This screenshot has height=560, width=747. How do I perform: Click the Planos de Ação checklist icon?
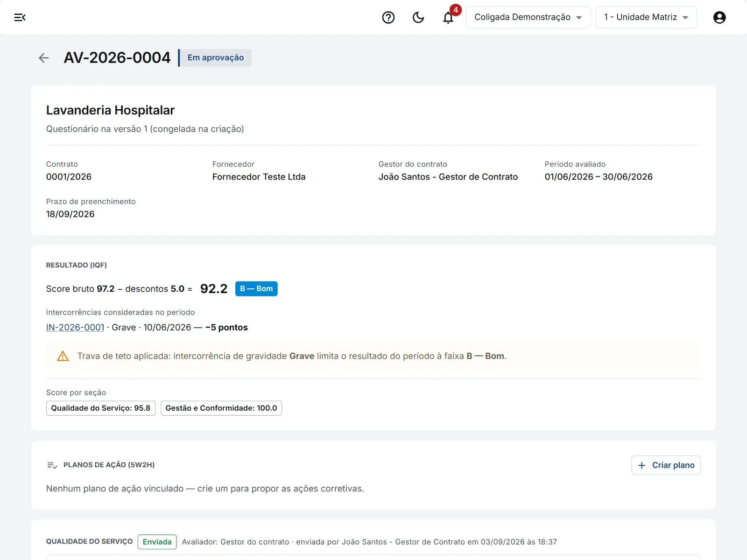coord(52,465)
